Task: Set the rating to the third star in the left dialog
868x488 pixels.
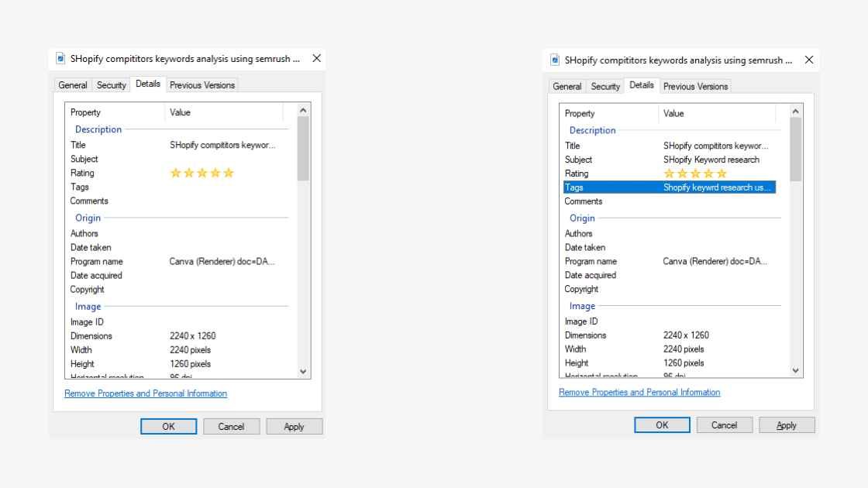Action: tap(202, 174)
